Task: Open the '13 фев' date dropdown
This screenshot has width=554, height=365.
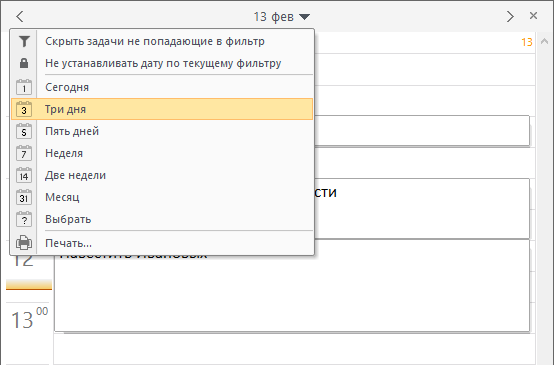Action: tap(282, 17)
